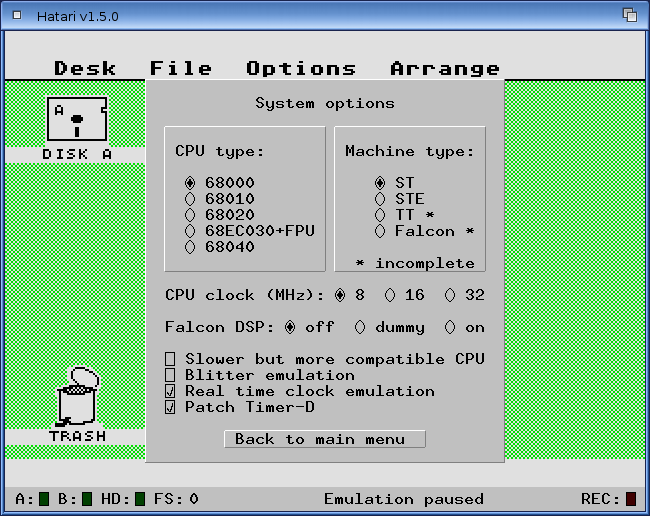Image resolution: width=650 pixels, height=516 pixels.
Task: Click the 'CPU clock (MHz):' label
Action: point(245,295)
